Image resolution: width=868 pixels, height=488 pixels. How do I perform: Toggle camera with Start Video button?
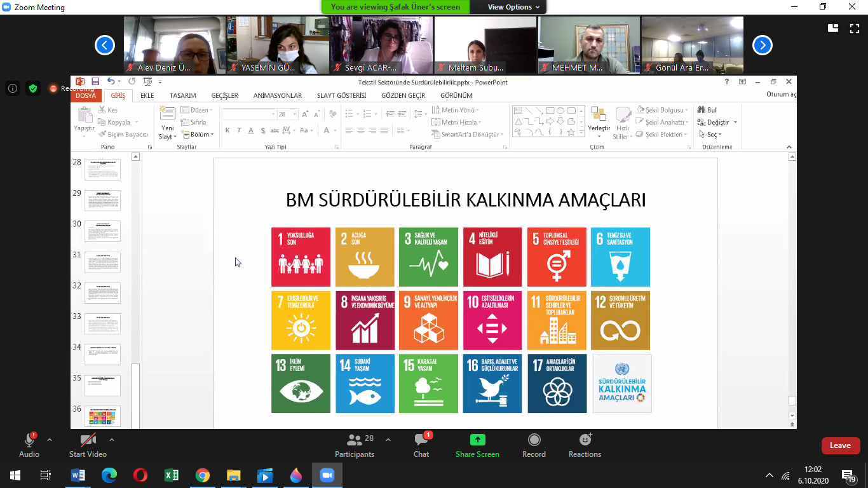click(x=88, y=445)
